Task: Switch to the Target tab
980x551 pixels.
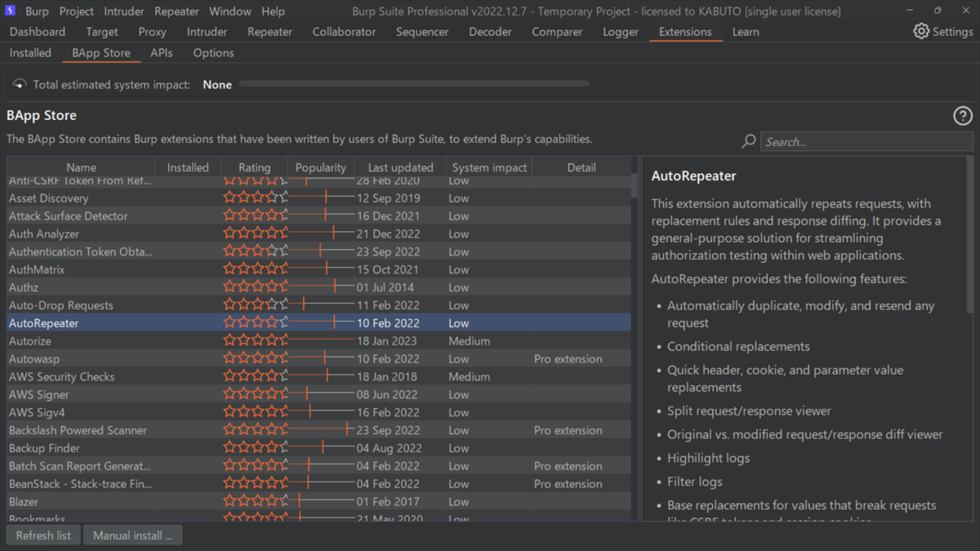Action: coord(102,31)
